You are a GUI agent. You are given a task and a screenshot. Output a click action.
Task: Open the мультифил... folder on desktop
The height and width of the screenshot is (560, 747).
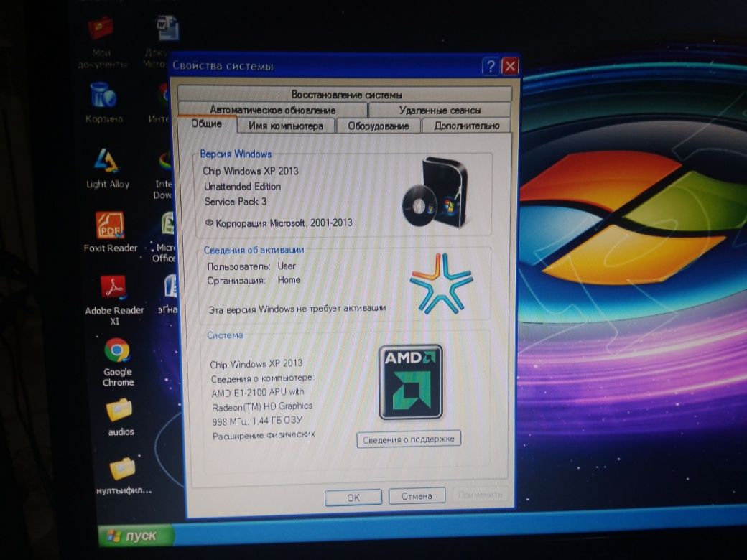(124, 475)
